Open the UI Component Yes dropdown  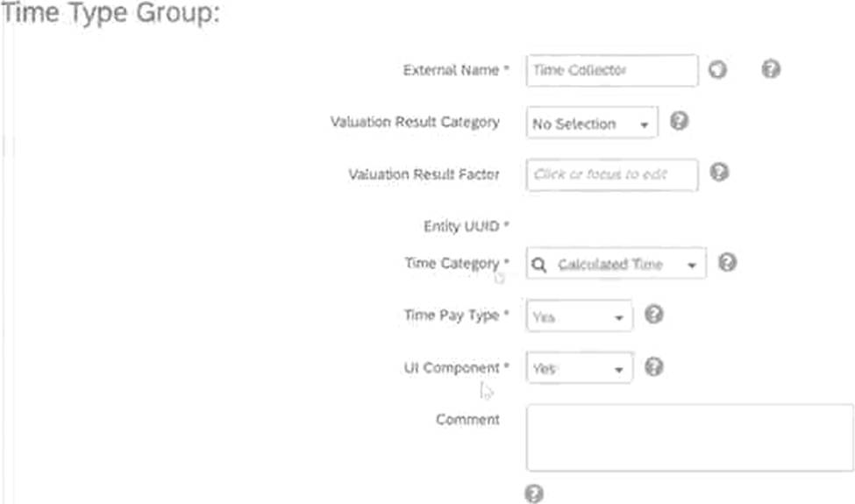618,369
